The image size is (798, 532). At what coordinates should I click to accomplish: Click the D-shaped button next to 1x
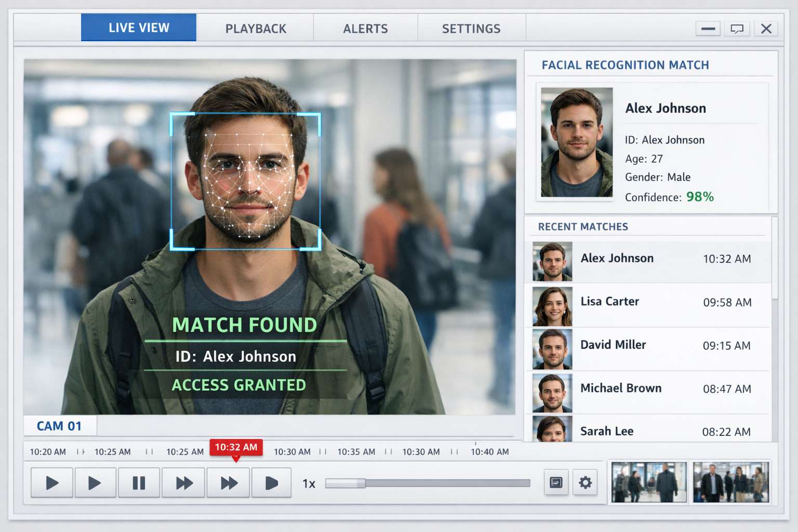click(271, 483)
